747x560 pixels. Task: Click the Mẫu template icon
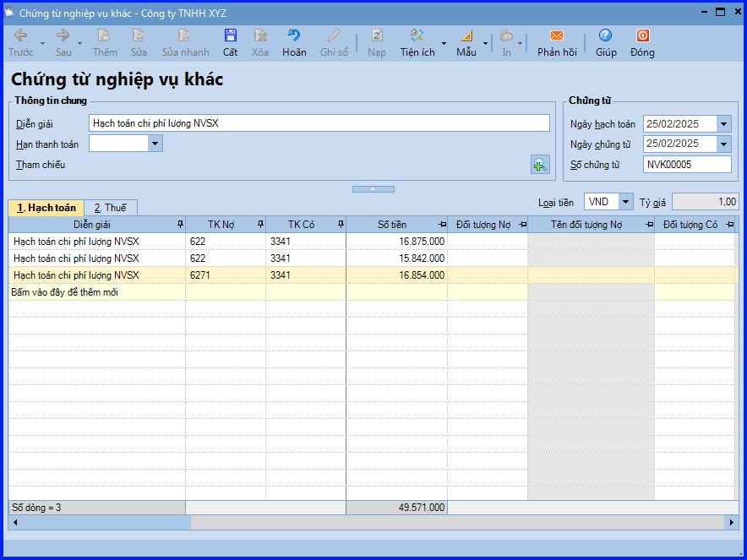point(466,35)
